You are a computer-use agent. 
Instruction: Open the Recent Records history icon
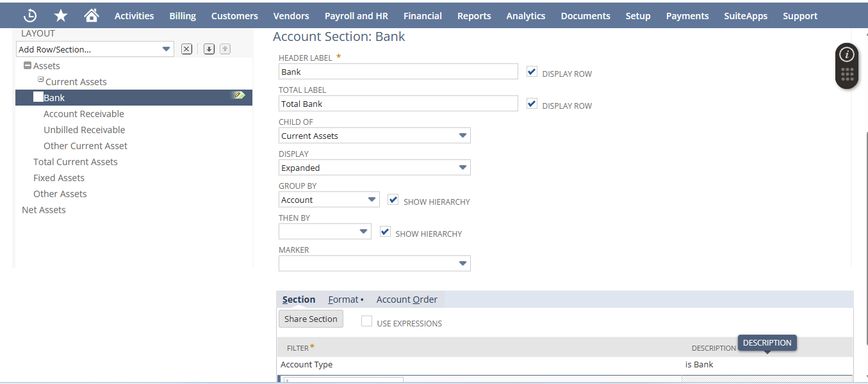pos(30,15)
